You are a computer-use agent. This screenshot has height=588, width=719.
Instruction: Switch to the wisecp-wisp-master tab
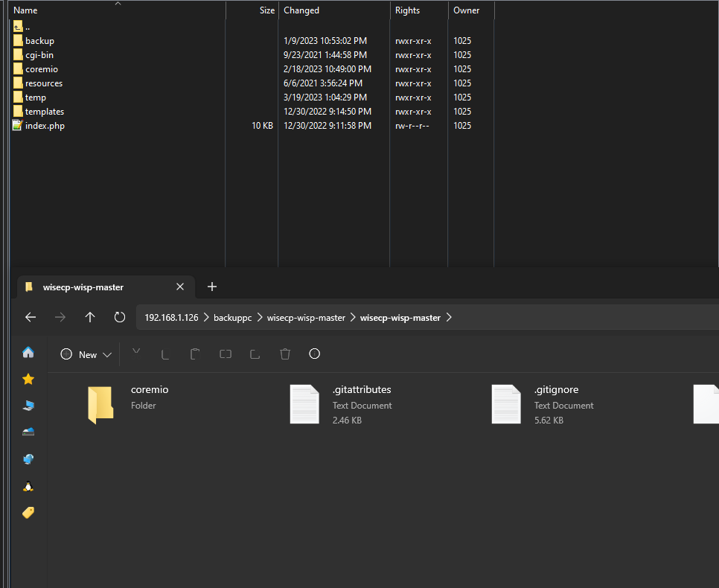[105, 287]
